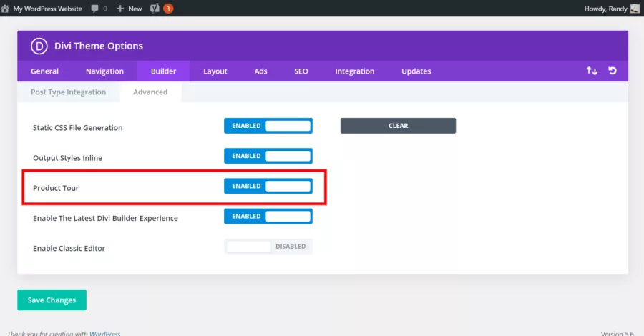Click the Divi Theme Options title

99,46
